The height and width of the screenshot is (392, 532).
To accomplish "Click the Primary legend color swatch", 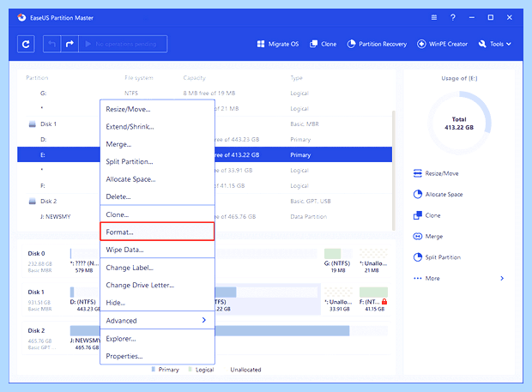I will (154, 369).
